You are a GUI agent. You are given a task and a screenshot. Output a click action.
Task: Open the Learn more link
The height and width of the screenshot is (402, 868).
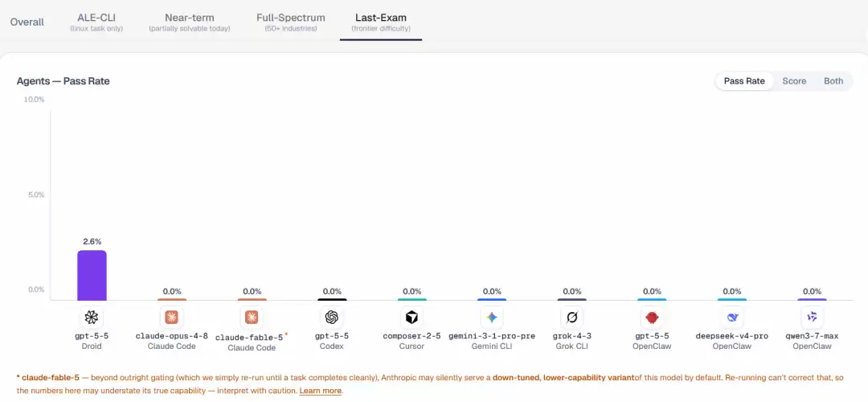[321, 391]
